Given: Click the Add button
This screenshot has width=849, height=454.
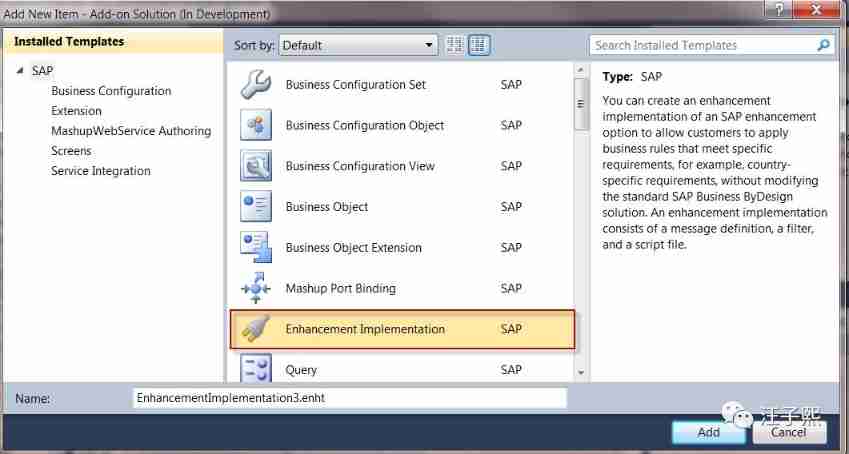Looking at the screenshot, I should click(x=708, y=432).
